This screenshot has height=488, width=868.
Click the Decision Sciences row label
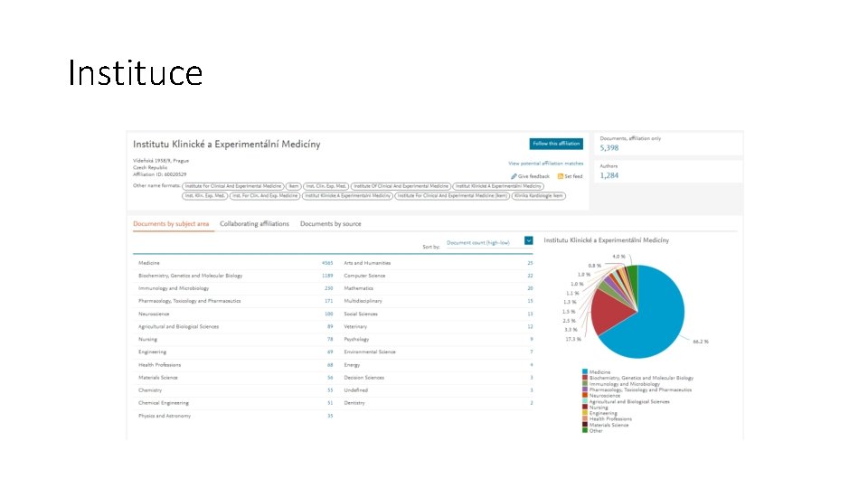click(363, 378)
